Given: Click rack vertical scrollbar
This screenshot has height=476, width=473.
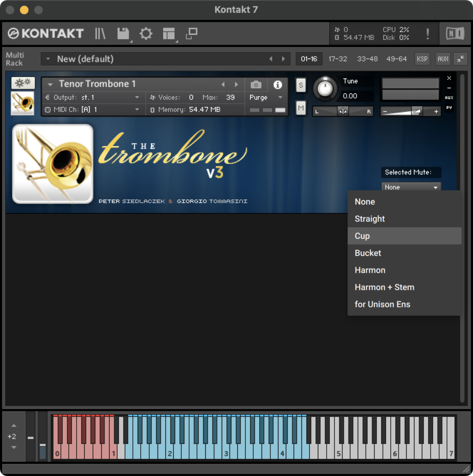Looking at the screenshot, I should 462,238.
